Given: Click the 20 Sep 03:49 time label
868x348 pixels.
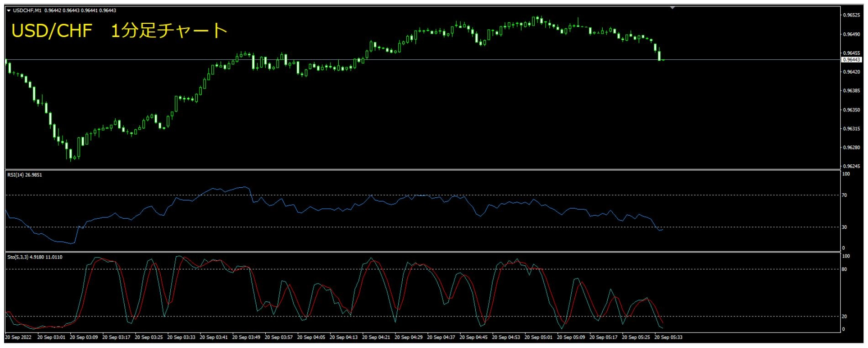Looking at the screenshot, I should (246, 337).
